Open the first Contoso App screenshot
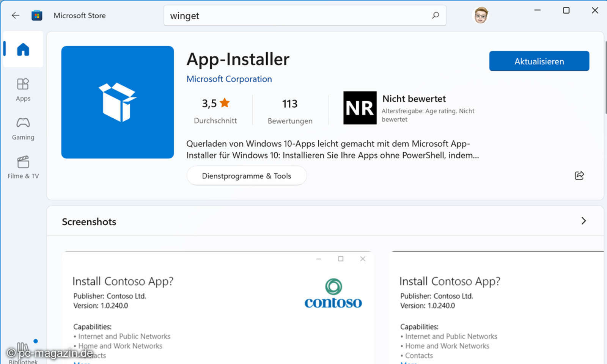Image resolution: width=607 pixels, height=364 pixels. (217, 307)
